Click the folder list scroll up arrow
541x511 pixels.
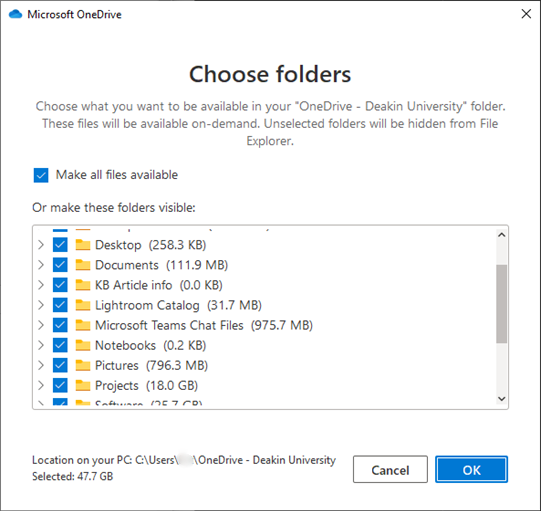(x=502, y=235)
